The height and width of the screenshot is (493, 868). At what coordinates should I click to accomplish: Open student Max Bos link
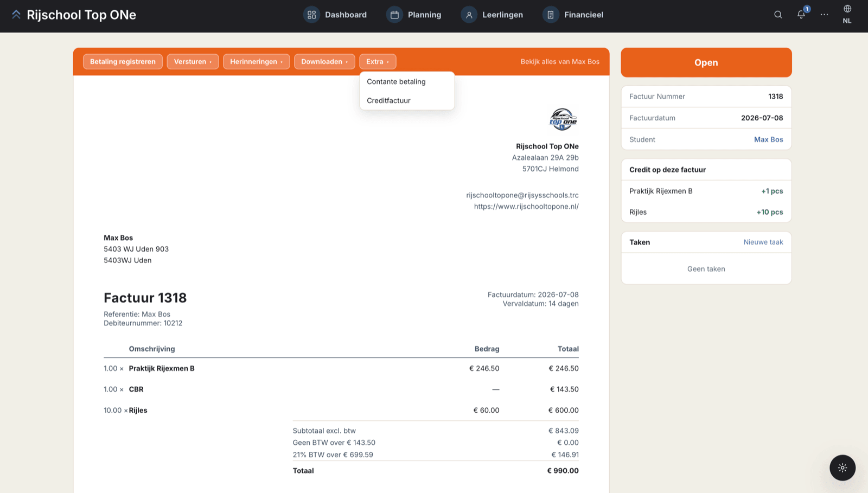point(768,139)
